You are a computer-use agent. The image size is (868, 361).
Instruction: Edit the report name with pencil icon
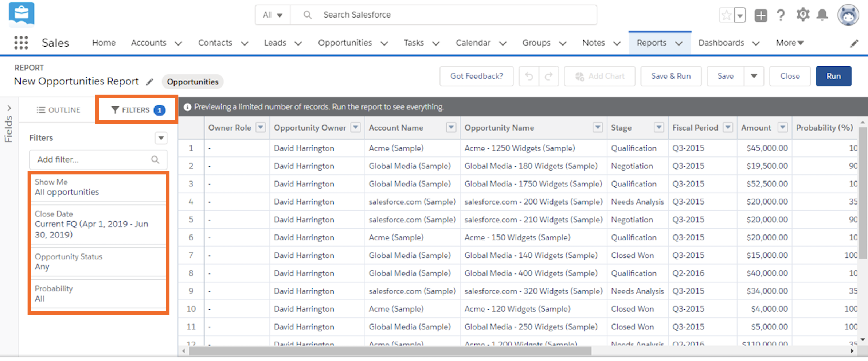pyautogui.click(x=150, y=82)
